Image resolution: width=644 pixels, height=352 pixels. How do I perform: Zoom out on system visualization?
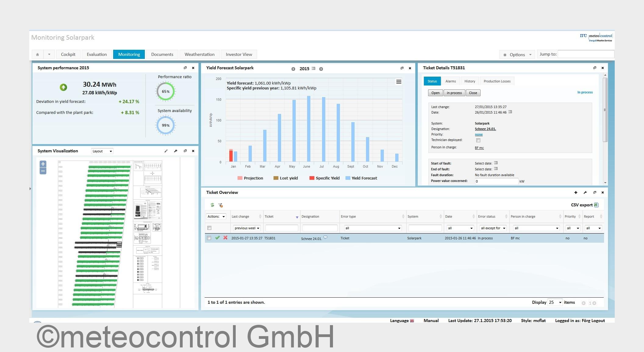coord(43,171)
